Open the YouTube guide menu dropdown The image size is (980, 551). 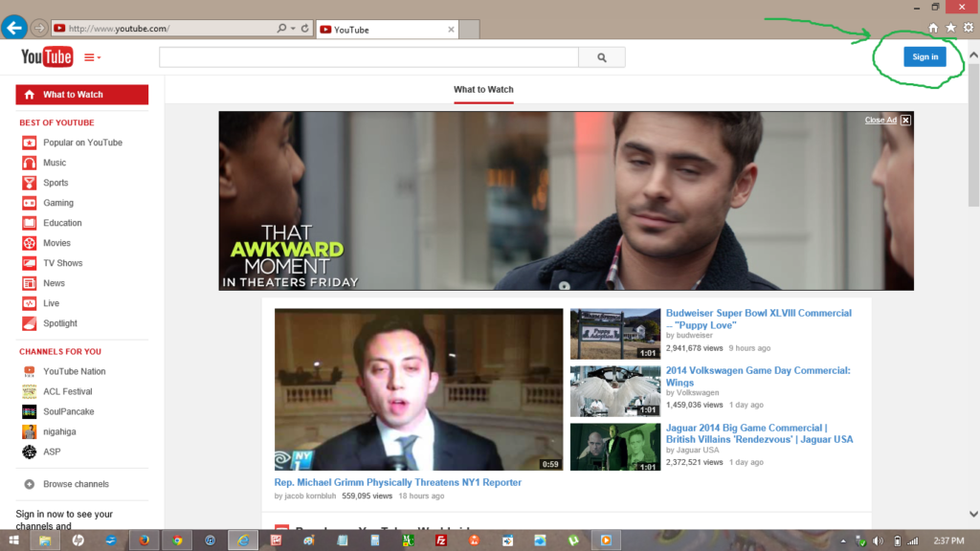93,58
